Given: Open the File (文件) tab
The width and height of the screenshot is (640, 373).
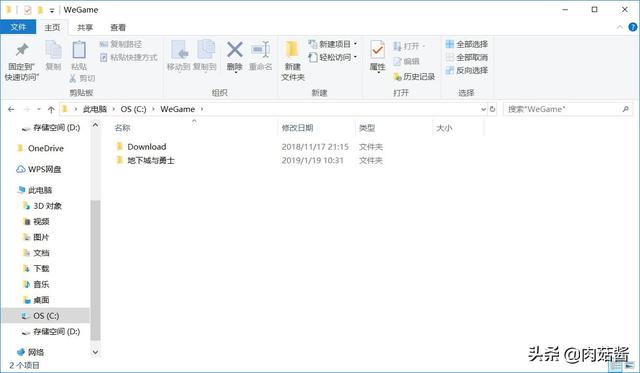Looking at the screenshot, I should click(x=18, y=27).
